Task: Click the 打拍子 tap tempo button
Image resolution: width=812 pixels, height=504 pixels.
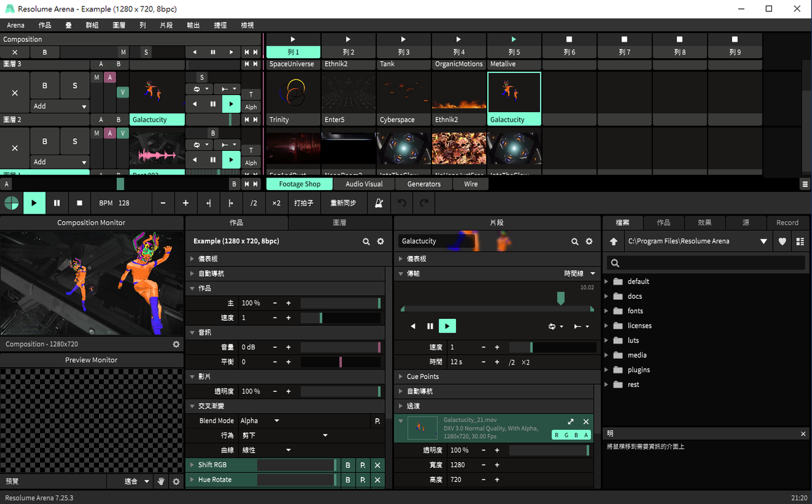Action: (303, 203)
